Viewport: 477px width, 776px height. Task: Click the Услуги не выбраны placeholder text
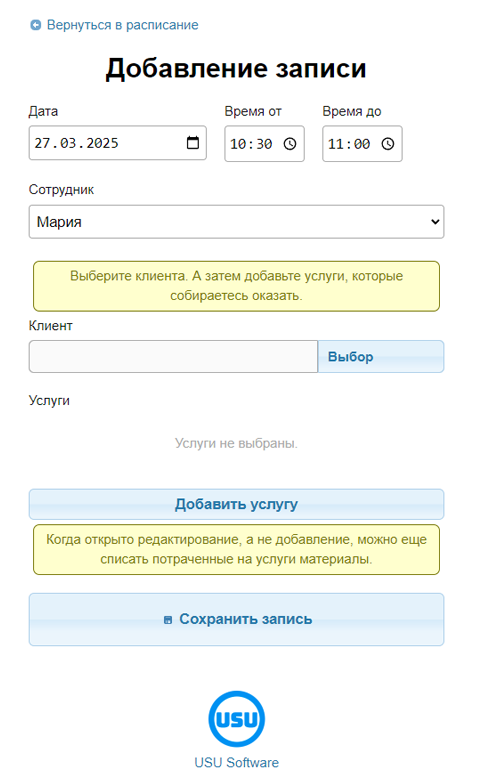[x=236, y=443]
